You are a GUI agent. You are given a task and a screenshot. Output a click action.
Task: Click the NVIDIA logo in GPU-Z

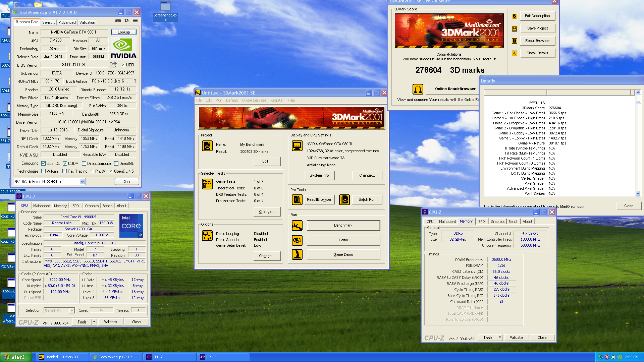point(123,49)
